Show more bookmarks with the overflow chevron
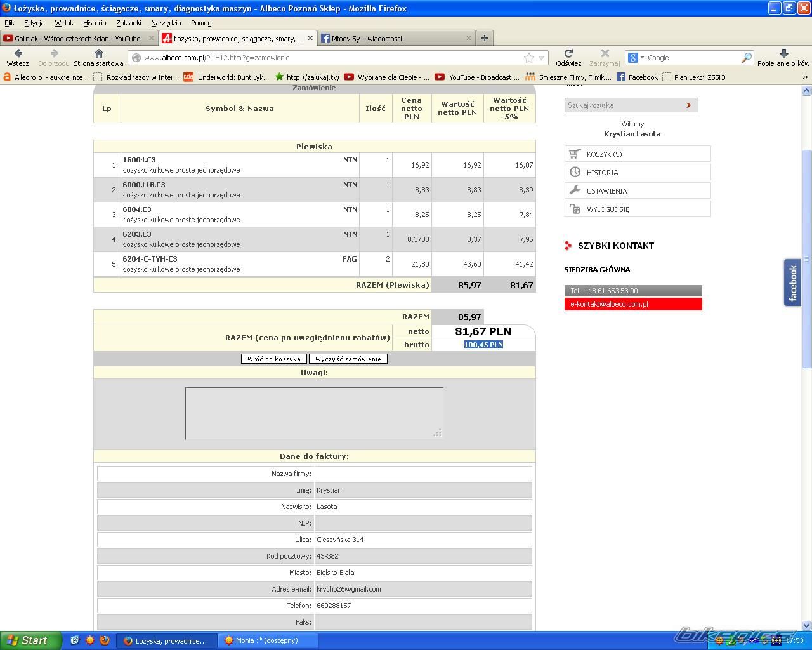 click(806, 77)
